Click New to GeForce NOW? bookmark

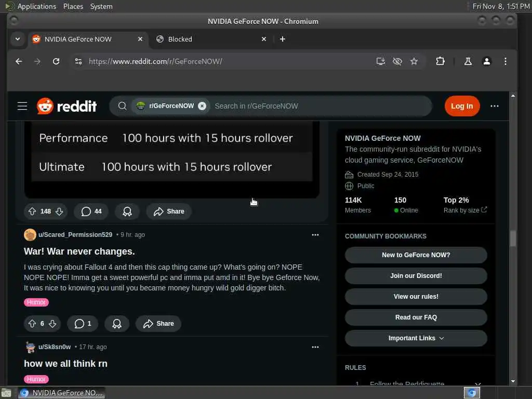point(416,255)
